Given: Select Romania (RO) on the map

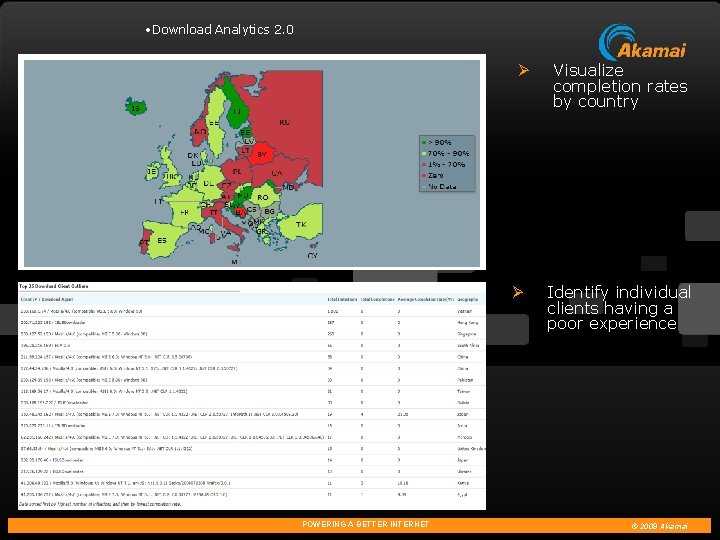Looking at the screenshot, I should click(x=263, y=197).
